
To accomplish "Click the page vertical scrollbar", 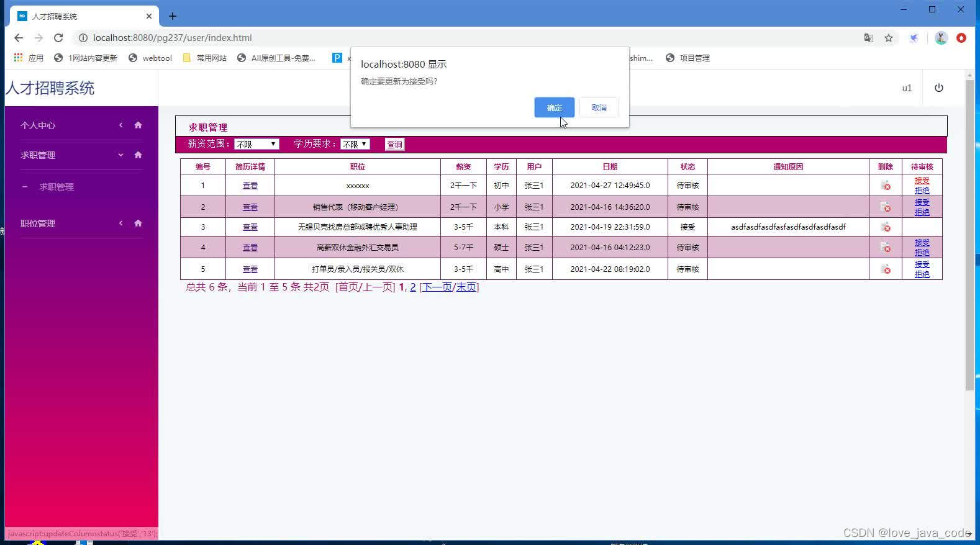I will (x=970, y=236).
